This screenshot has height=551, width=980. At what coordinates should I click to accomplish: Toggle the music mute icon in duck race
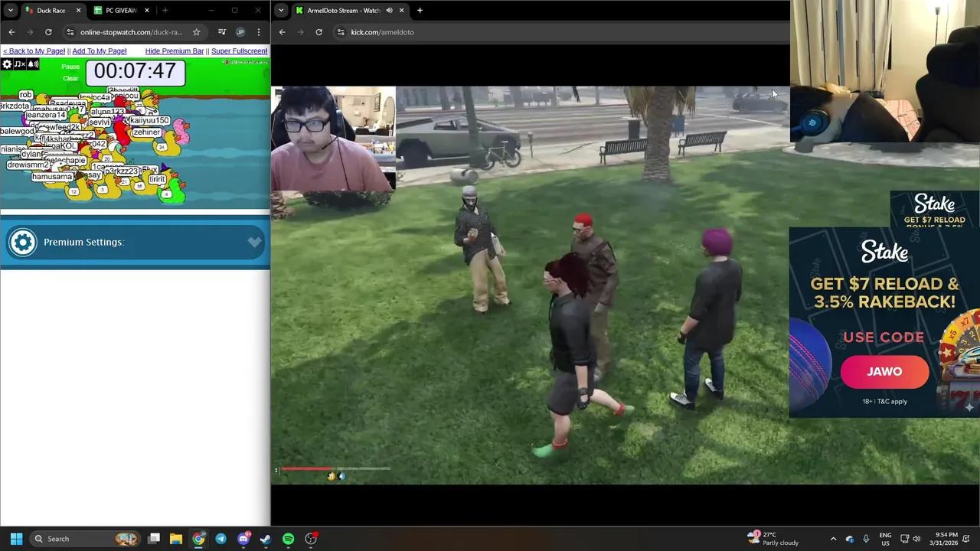(x=19, y=64)
